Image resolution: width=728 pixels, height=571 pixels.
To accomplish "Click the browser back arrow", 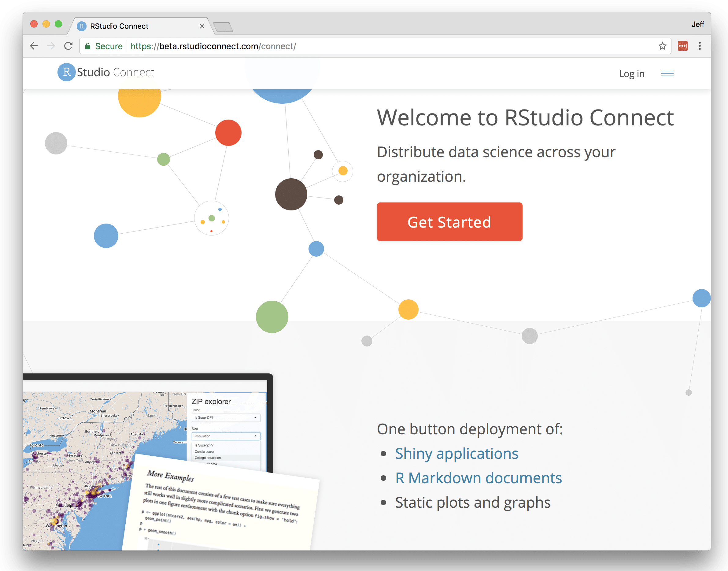I will (34, 46).
